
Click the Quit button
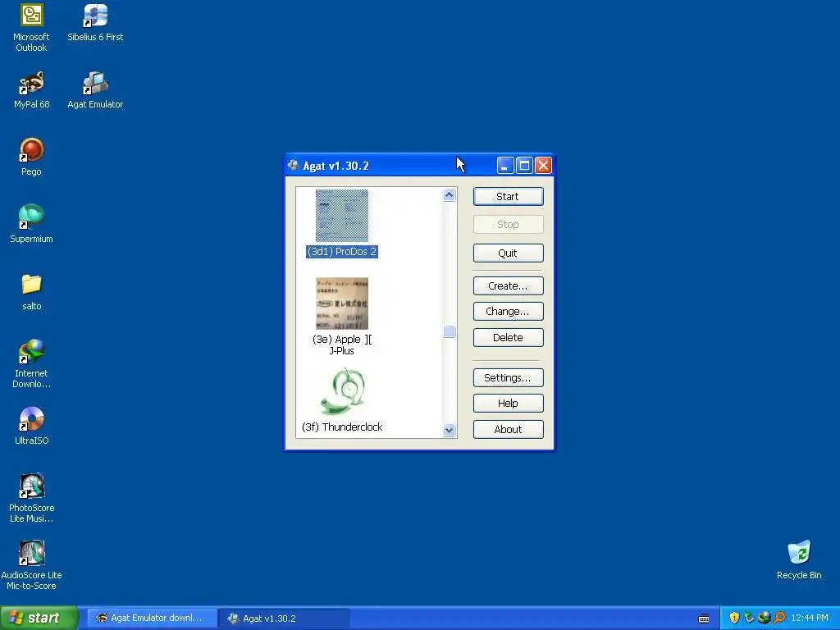(508, 253)
